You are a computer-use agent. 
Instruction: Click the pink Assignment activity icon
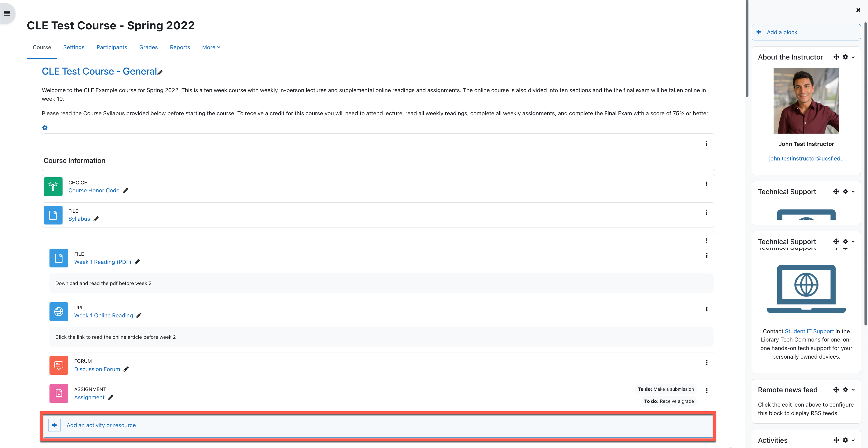point(59,393)
